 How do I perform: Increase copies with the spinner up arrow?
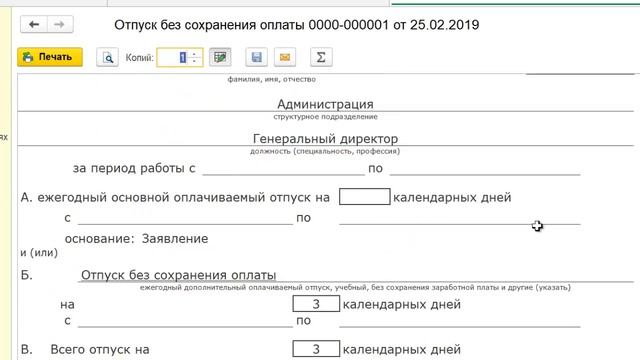point(195,53)
